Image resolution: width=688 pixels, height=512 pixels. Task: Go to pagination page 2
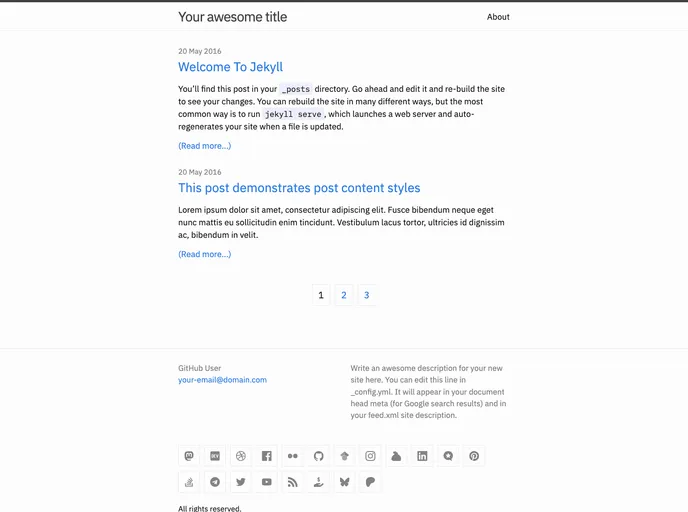click(x=344, y=295)
